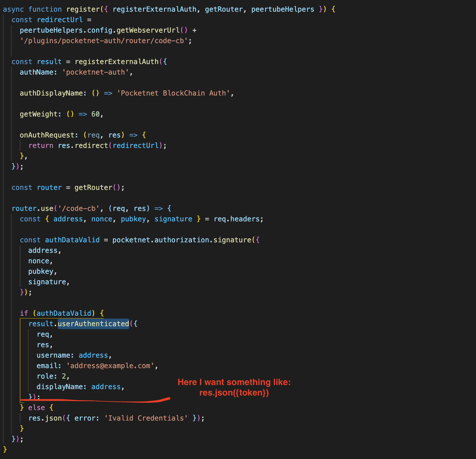The width and height of the screenshot is (476, 459).
Task: Select the 'address@example.com' email string
Action: click(111, 366)
